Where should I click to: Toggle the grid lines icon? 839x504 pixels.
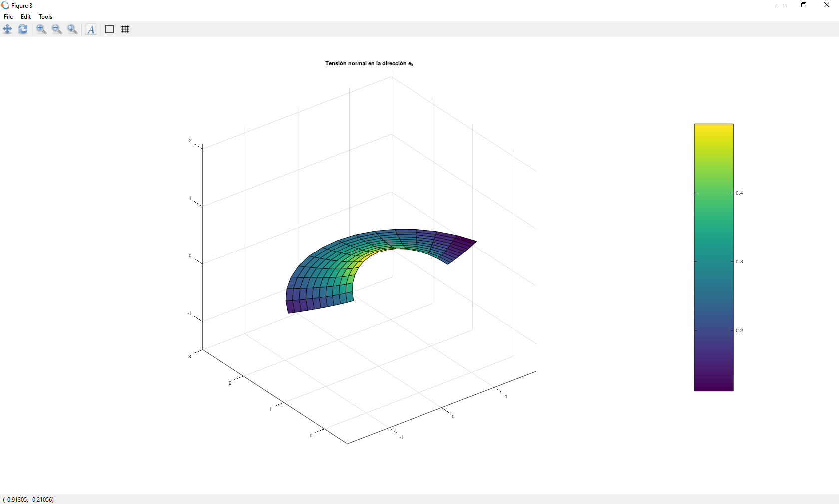tap(125, 29)
